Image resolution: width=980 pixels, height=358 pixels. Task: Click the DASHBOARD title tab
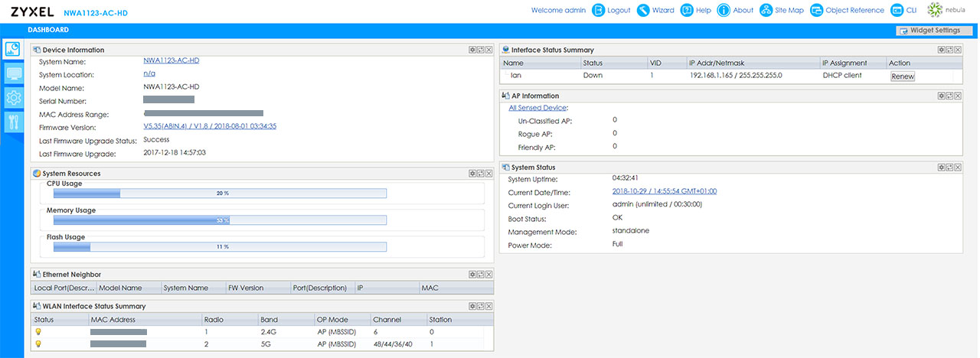[49, 30]
